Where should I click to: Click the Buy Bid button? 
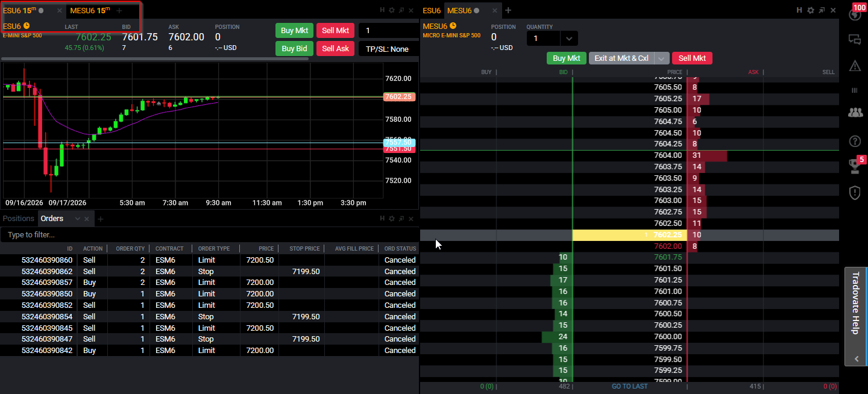(x=295, y=49)
